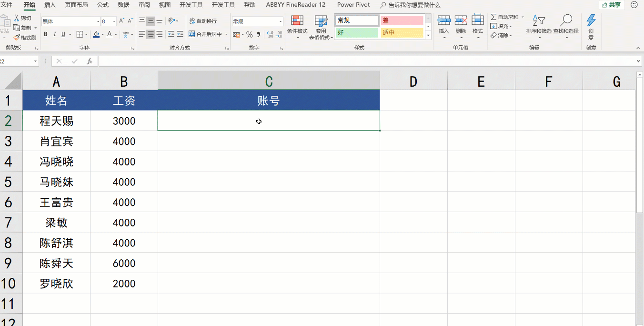Open the Name Box dropdown arrow
The image size is (644, 326).
36,61
